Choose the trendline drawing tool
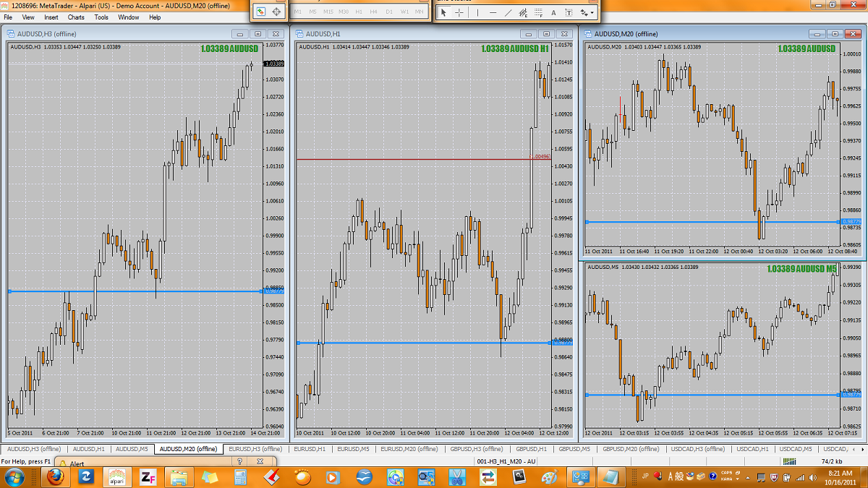Viewport: 868px width, 488px height. pyautogui.click(x=509, y=12)
